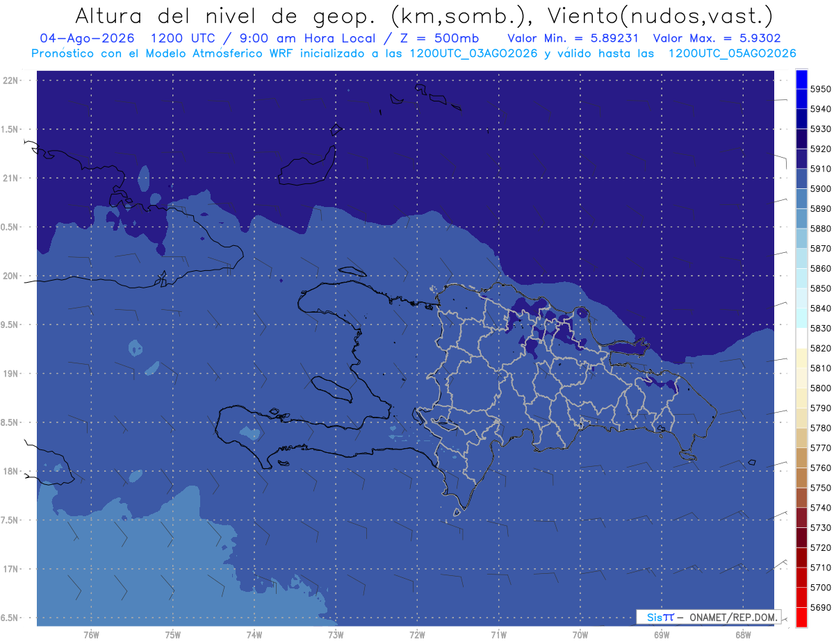Click the '5850' colorbar value

[x=820, y=288]
